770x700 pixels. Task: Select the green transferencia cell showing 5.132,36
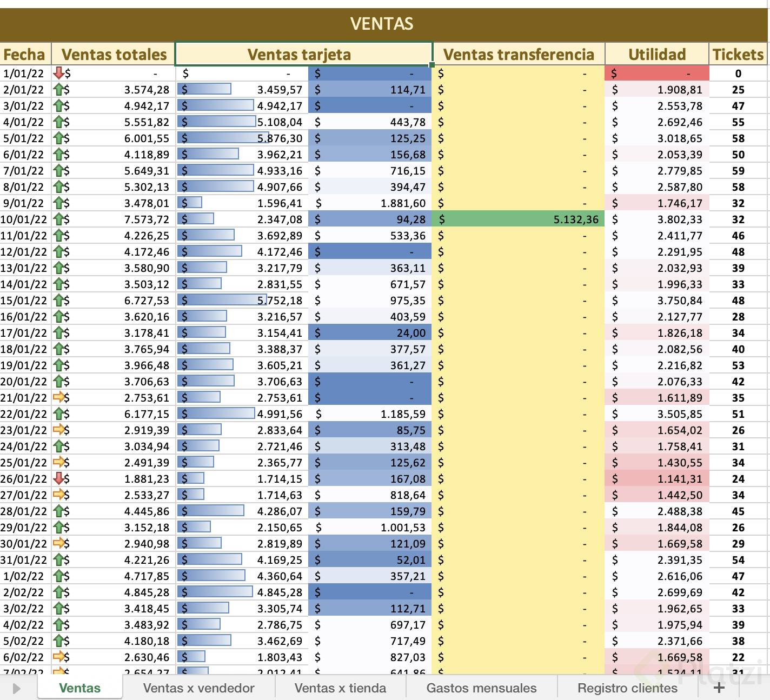tap(519, 219)
